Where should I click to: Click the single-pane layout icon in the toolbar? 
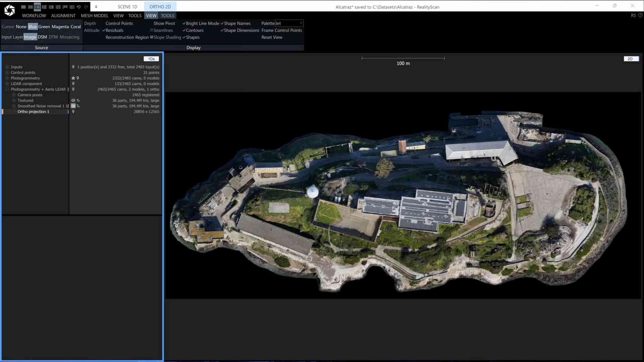(23, 7)
